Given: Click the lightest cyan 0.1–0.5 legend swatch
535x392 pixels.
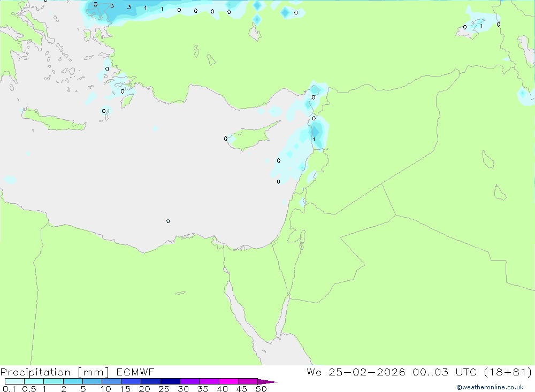Looking at the screenshot, I should [x=14, y=381].
